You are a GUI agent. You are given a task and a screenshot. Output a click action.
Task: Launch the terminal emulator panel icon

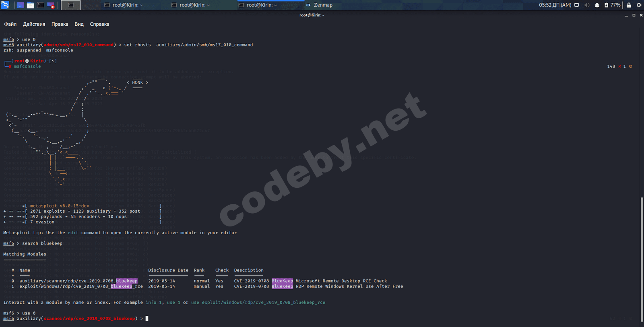click(x=41, y=5)
